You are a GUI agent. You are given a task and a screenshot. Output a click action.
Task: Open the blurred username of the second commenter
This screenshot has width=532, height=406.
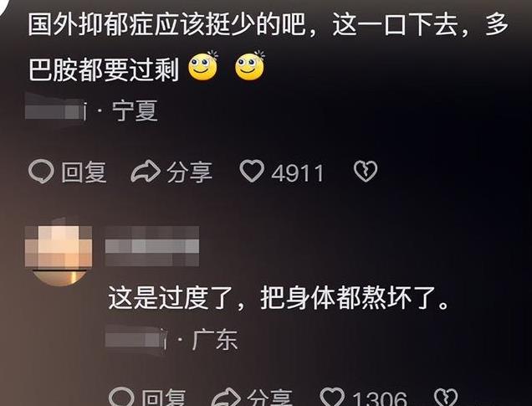(152, 246)
